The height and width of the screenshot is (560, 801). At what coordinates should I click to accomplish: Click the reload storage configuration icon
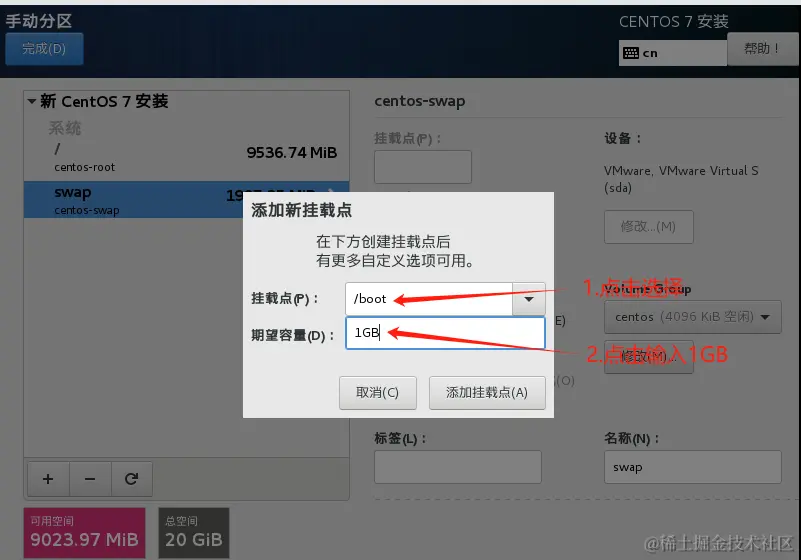click(x=131, y=479)
